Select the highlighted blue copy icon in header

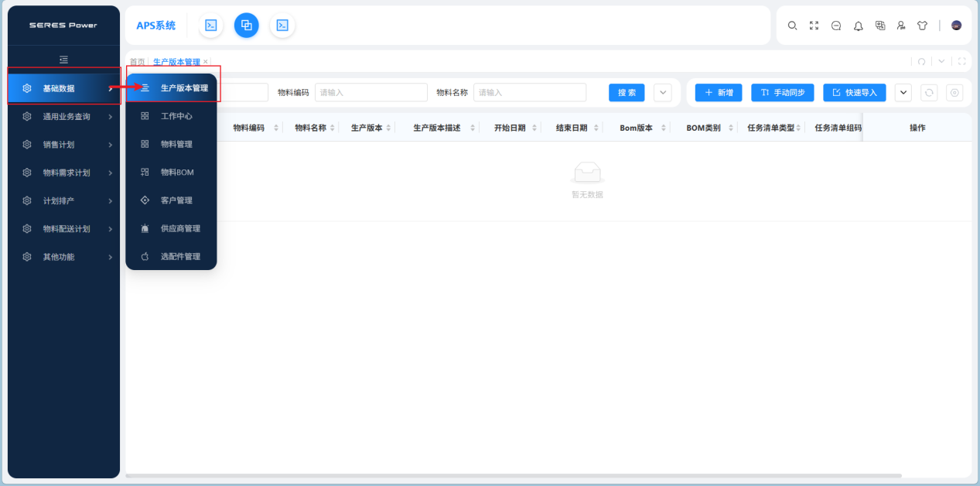click(247, 26)
